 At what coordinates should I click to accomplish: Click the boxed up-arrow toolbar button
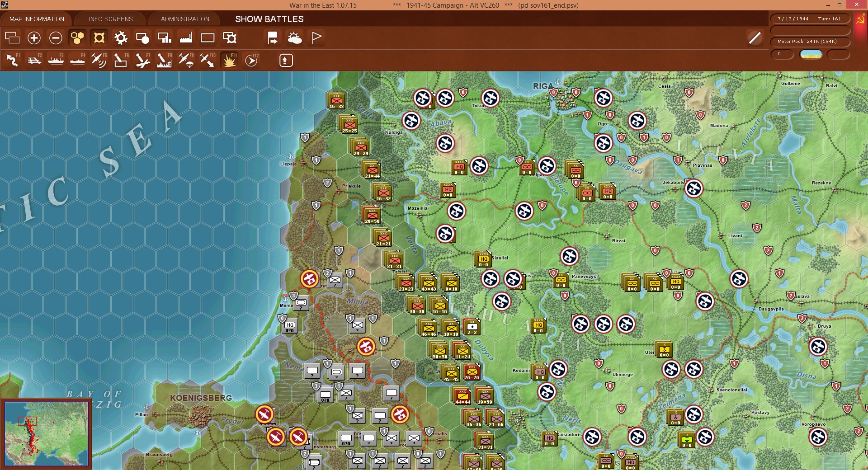[286, 60]
